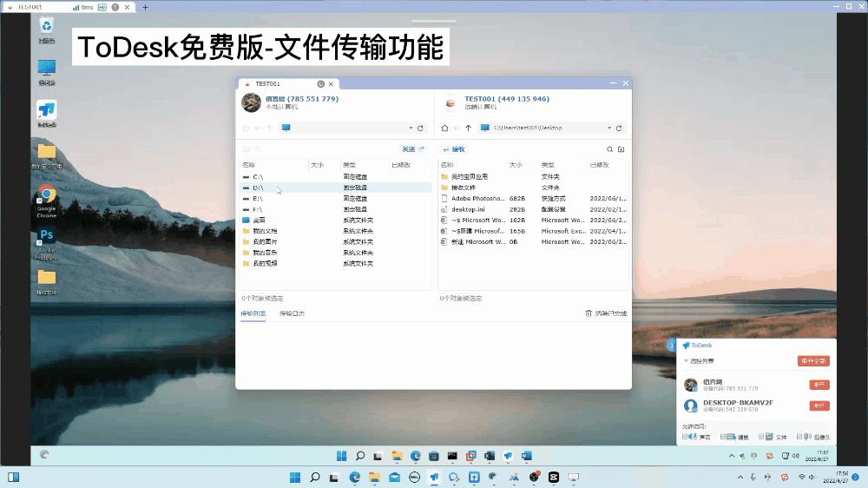Click ToDesk icon on local taskbar
Image resolution: width=868 pixels, height=488 pixels.
click(x=435, y=477)
